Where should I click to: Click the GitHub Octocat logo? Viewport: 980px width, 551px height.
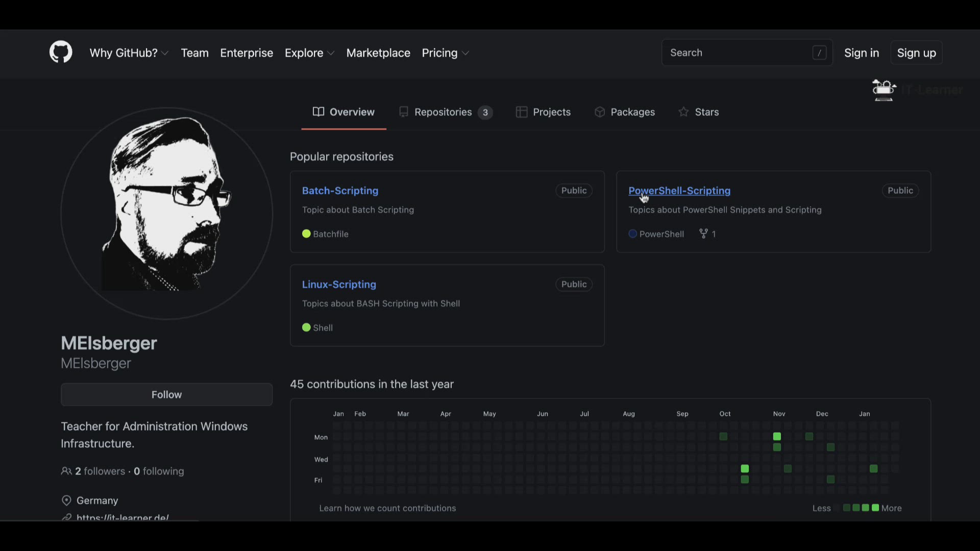pos(61,53)
